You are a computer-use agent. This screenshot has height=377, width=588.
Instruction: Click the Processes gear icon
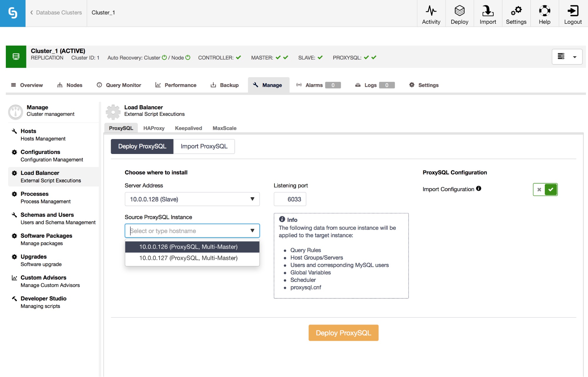[x=14, y=194]
